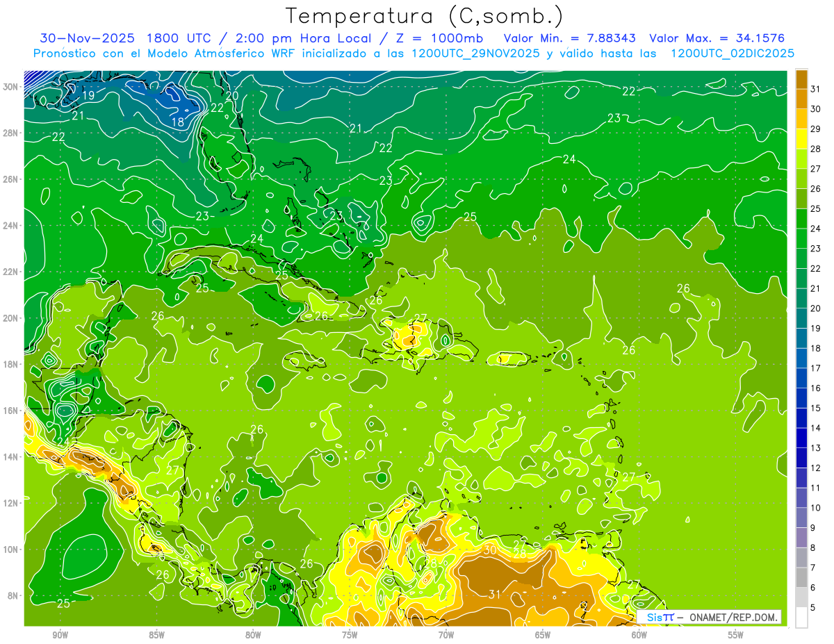Click the "80W" longitude axis label
The image size is (834, 644).
coord(253,635)
